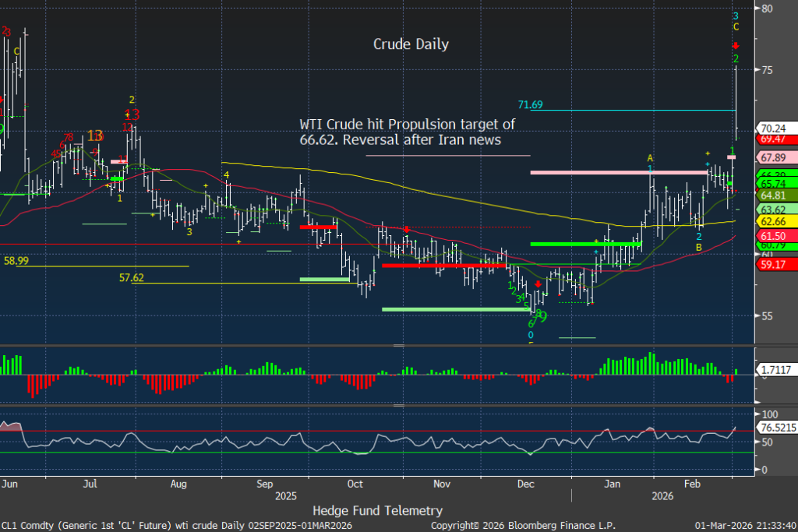Click the yellow B wave label in February
Viewport: 798px width, 532px height.
[x=699, y=247]
